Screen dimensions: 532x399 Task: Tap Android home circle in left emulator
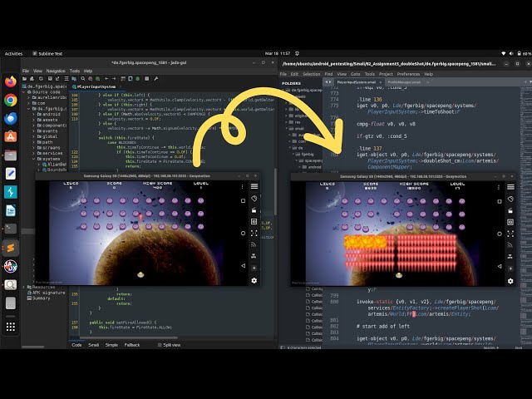[243, 234]
